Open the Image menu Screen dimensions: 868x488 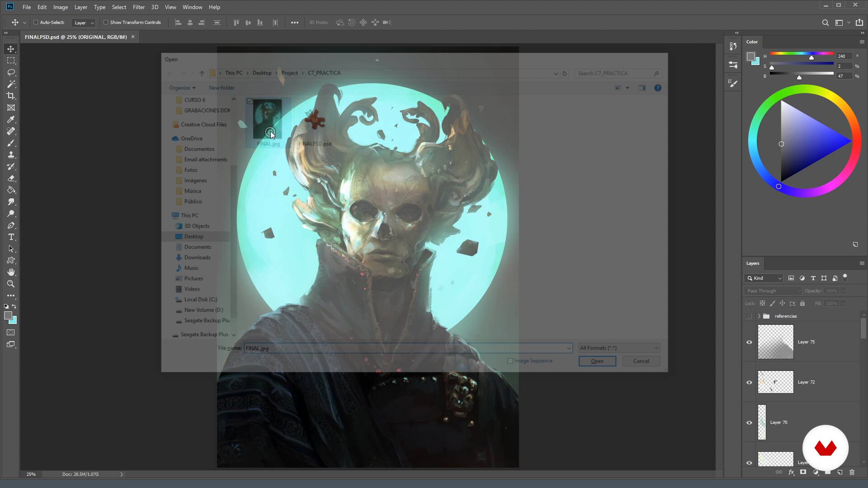coord(61,7)
